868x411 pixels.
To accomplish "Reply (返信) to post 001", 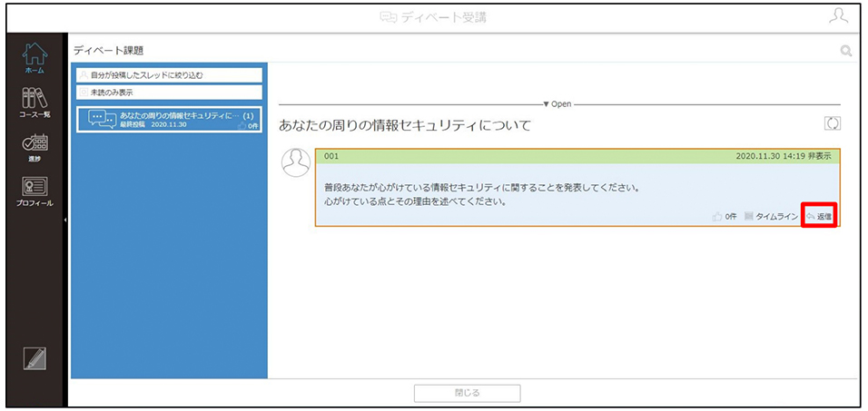I will point(819,217).
